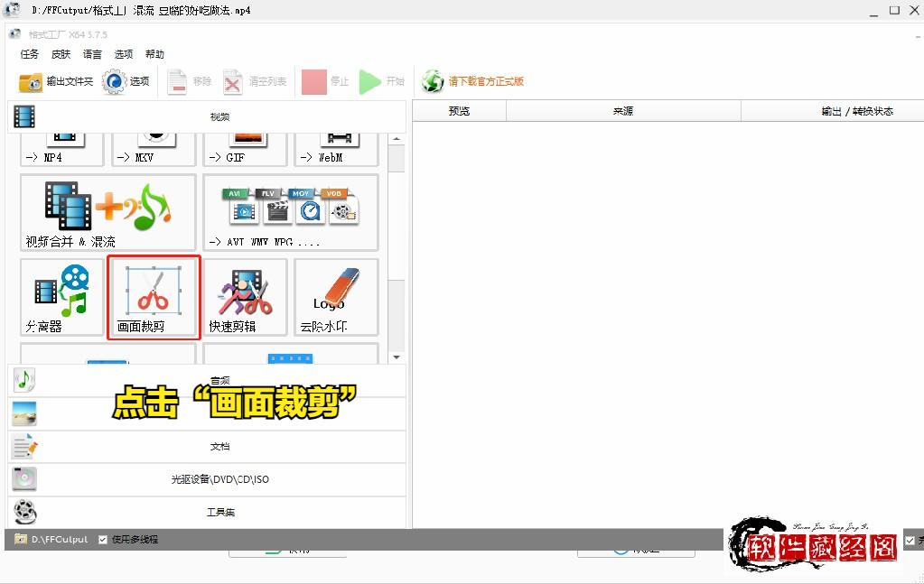Click the scrollbar down arrow in video panel
This screenshot has width=924, height=584.
[397, 357]
